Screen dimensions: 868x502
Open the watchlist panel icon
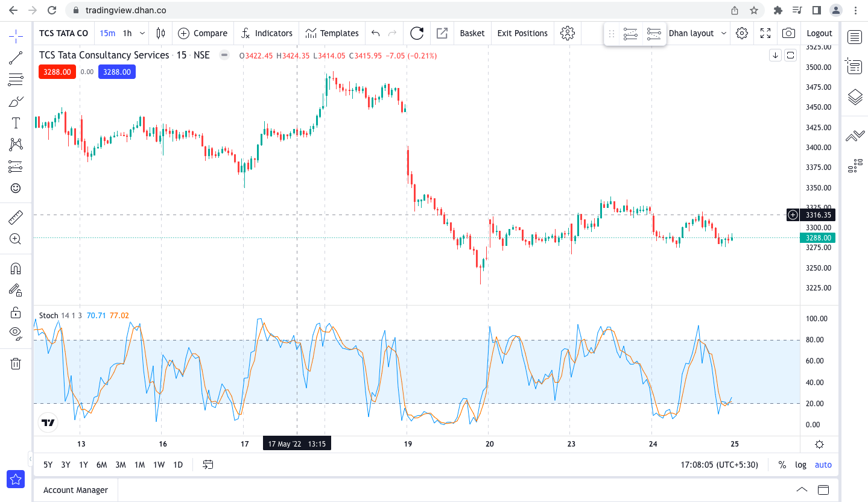coord(855,37)
